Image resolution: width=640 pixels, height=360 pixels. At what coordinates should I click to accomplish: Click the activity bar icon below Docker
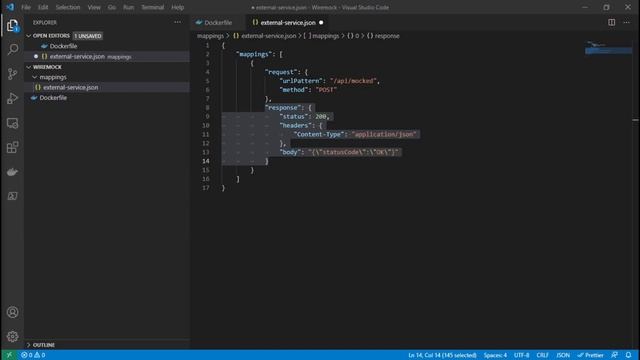coord(13,196)
